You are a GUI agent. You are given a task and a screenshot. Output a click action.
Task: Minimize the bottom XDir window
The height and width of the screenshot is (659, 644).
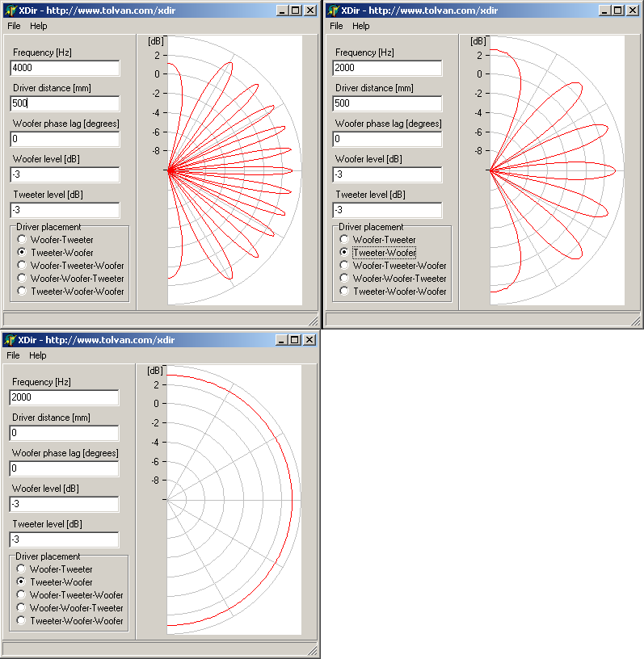(x=281, y=340)
